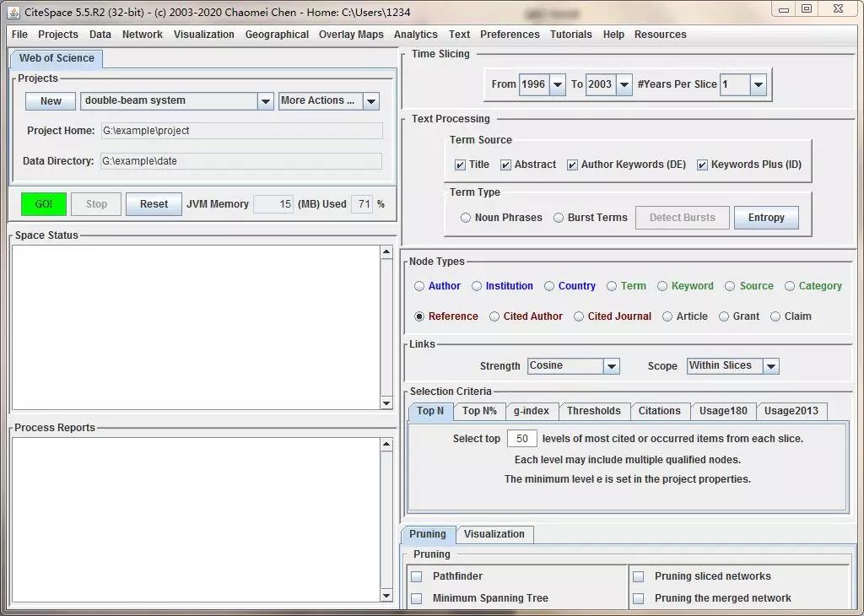The width and height of the screenshot is (864, 616).
Task: Click the Entropy button
Action: [766, 218]
